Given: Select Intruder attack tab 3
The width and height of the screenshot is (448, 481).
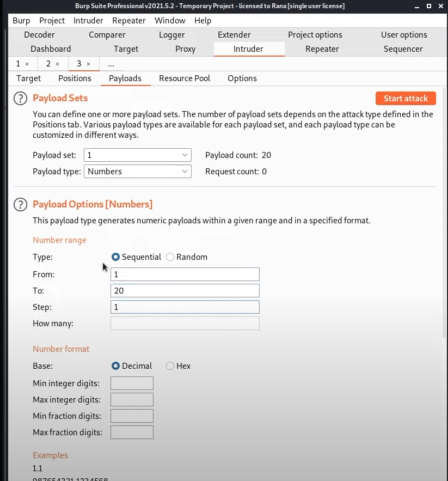Looking at the screenshot, I should [x=79, y=64].
